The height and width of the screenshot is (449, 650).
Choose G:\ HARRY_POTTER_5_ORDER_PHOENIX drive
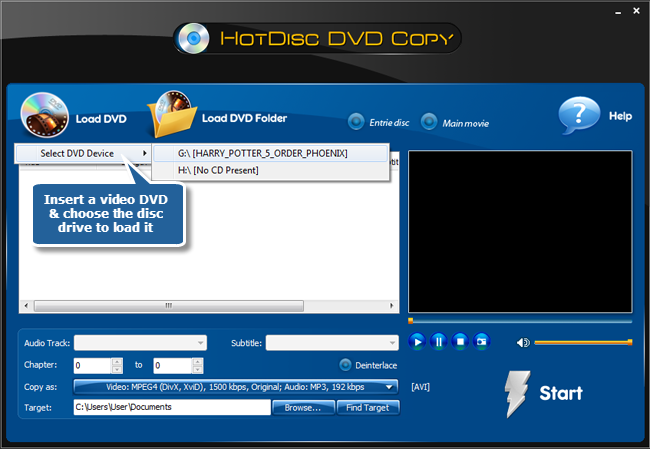coord(271,153)
